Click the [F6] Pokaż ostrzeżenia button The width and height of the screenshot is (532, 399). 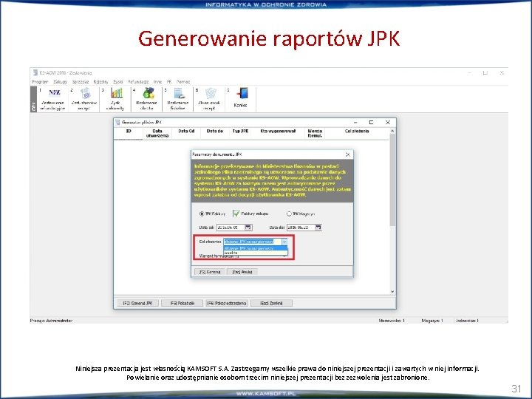tap(227, 303)
